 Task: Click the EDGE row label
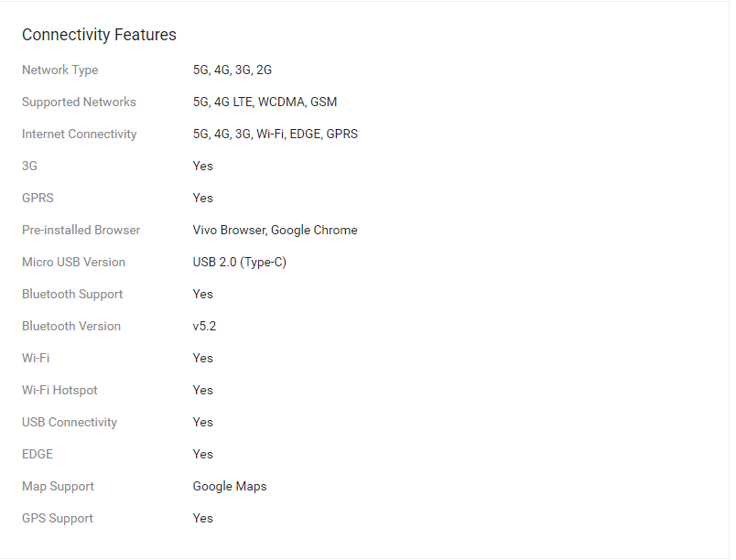pos(38,454)
